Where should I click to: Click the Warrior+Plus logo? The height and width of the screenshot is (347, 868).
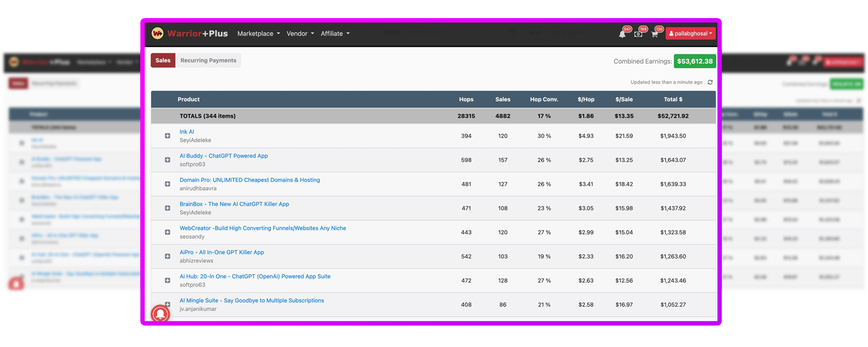(190, 34)
